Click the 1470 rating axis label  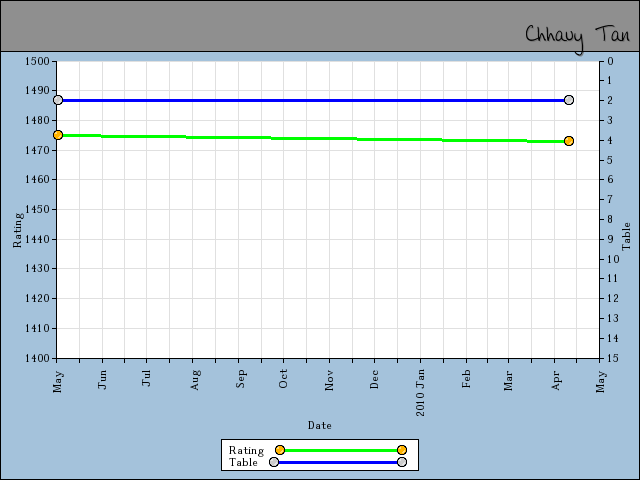pos(37,150)
